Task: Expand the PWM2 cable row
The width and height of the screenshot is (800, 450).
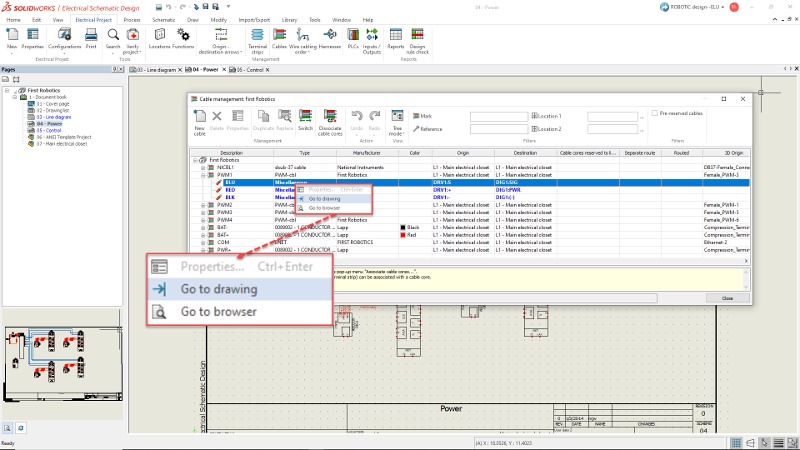Action: click(x=204, y=205)
